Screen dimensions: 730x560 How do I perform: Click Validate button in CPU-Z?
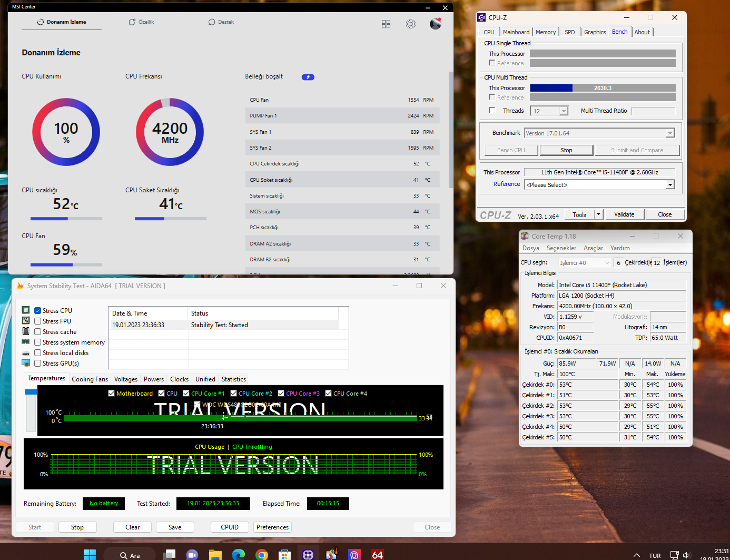tap(624, 214)
